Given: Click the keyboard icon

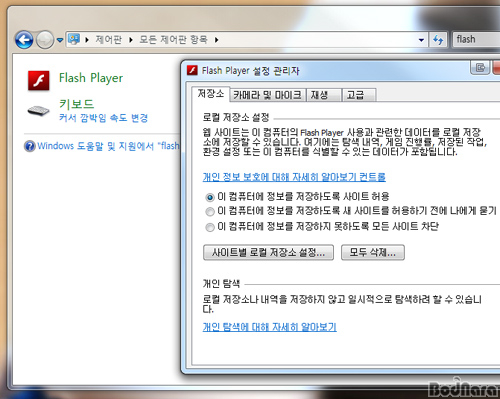Looking at the screenshot, I should (x=38, y=111).
